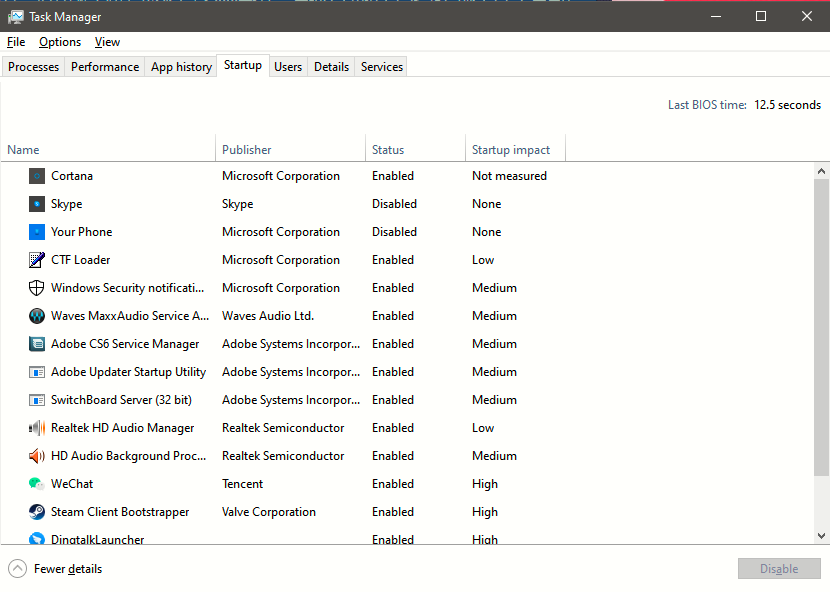Select the Cortana row name
830x592 pixels.
72,176
